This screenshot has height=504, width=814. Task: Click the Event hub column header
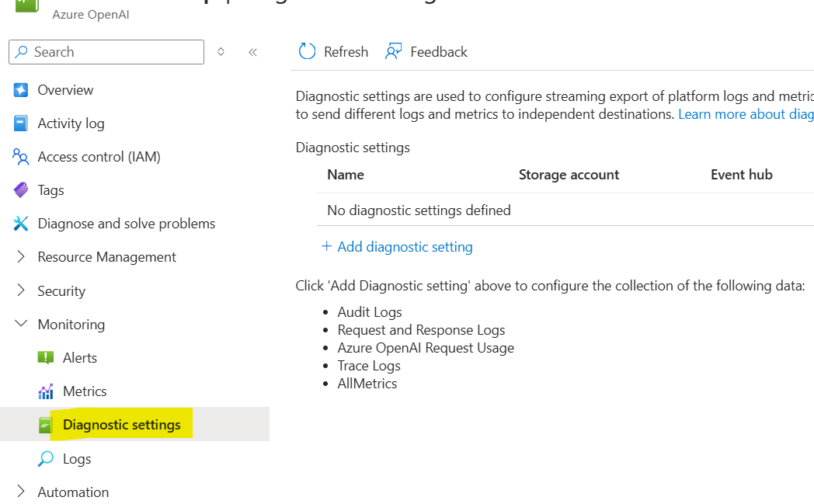[x=741, y=175]
